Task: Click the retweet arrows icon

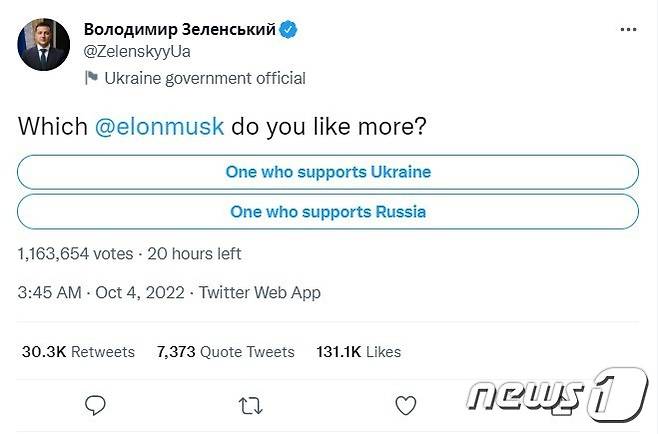Action: tap(251, 405)
